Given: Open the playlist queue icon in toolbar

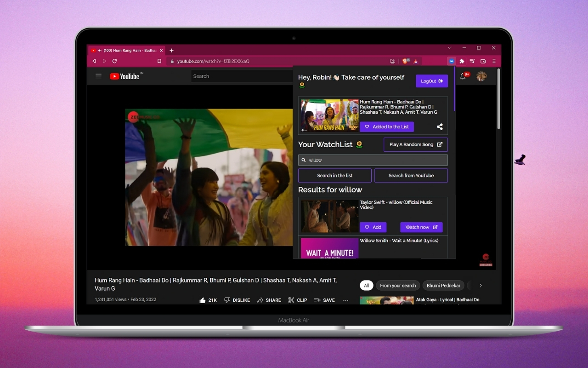Looking at the screenshot, I should point(472,61).
